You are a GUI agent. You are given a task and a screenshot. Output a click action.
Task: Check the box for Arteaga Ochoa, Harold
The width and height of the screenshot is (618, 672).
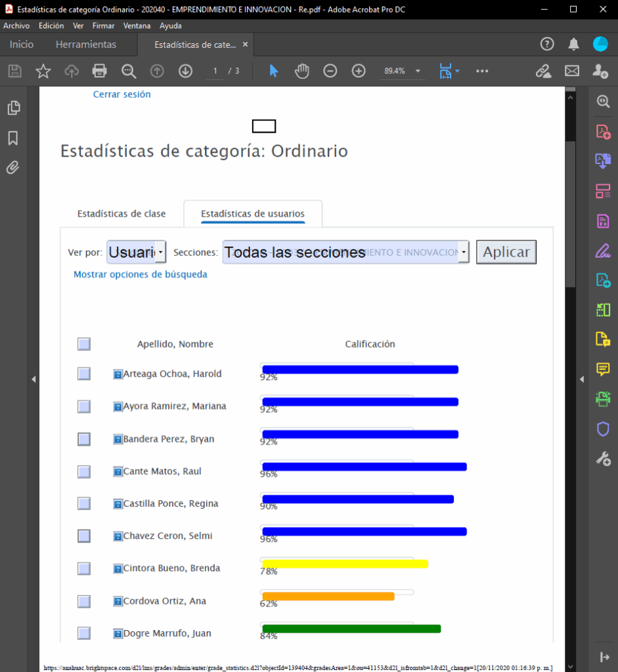pyautogui.click(x=84, y=373)
